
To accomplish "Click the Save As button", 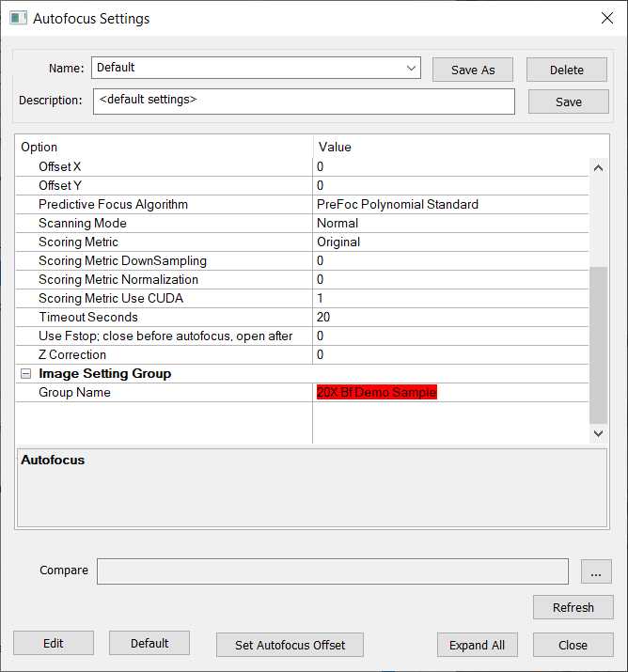I will [x=472, y=70].
